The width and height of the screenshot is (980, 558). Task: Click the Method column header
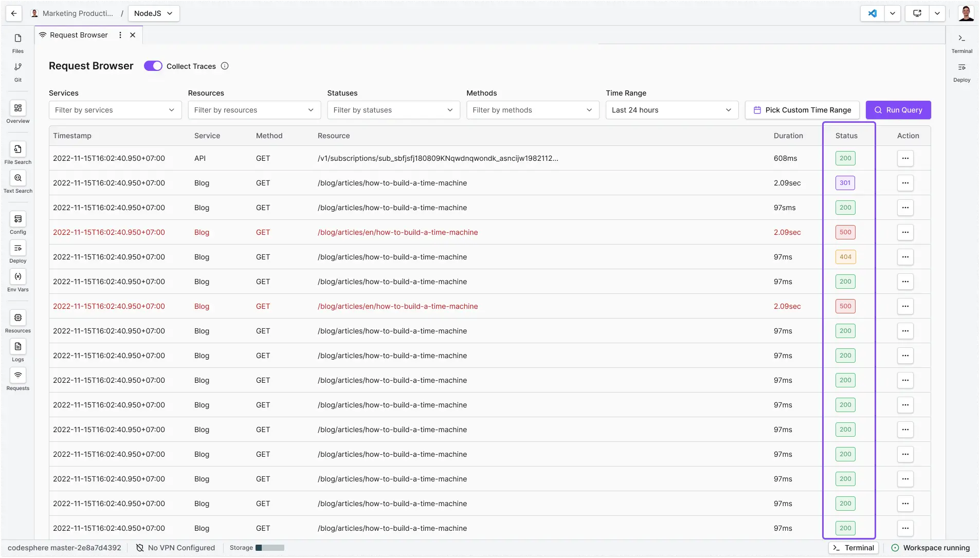(269, 136)
